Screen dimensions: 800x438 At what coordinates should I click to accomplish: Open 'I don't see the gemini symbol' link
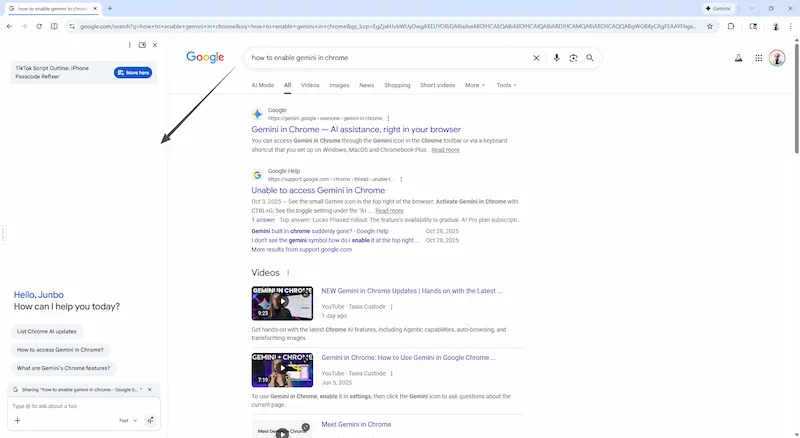tap(335, 240)
